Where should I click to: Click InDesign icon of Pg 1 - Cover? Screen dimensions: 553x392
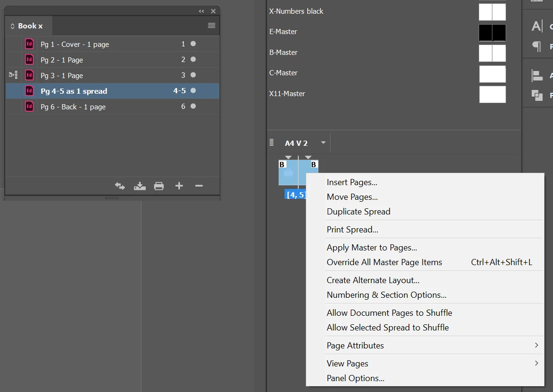coord(29,44)
